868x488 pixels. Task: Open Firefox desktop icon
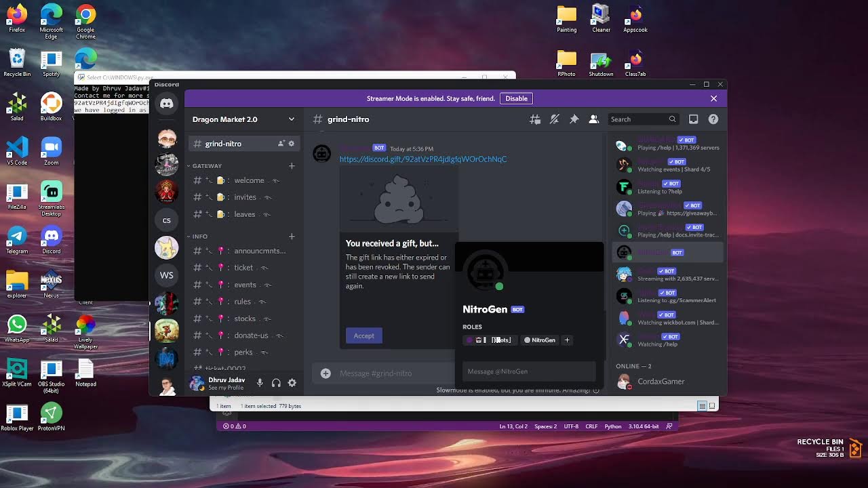17,18
